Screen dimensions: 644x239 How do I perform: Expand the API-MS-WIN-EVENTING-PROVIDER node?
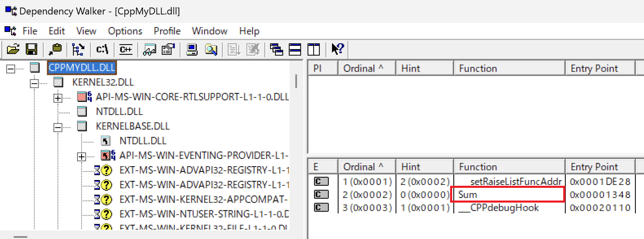(x=82, y=157)
